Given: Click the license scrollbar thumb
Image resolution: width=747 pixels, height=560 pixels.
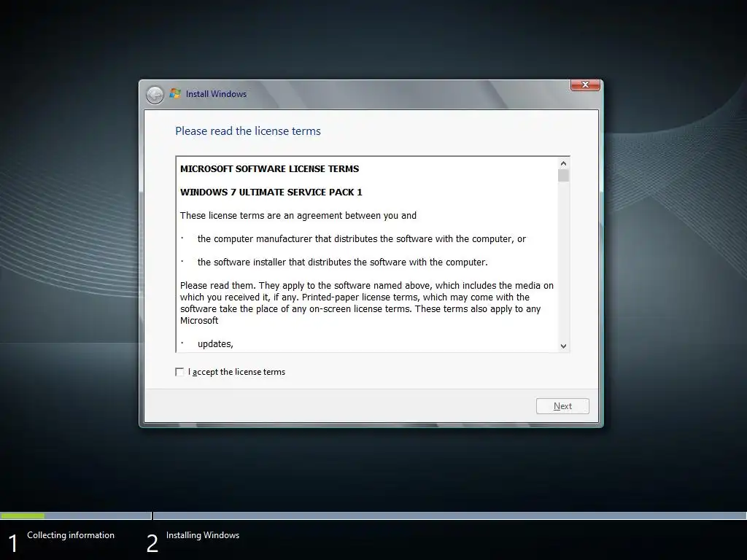Looking at the screenshot, I should [564, 176].
